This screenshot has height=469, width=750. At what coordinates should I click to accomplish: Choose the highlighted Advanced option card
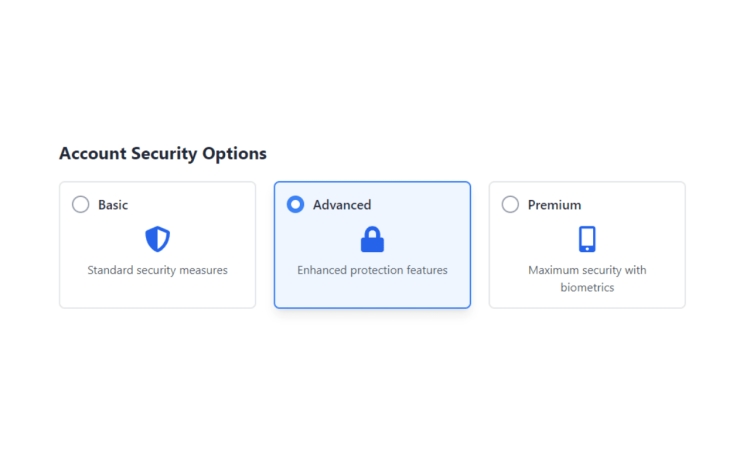pos(372,245)
